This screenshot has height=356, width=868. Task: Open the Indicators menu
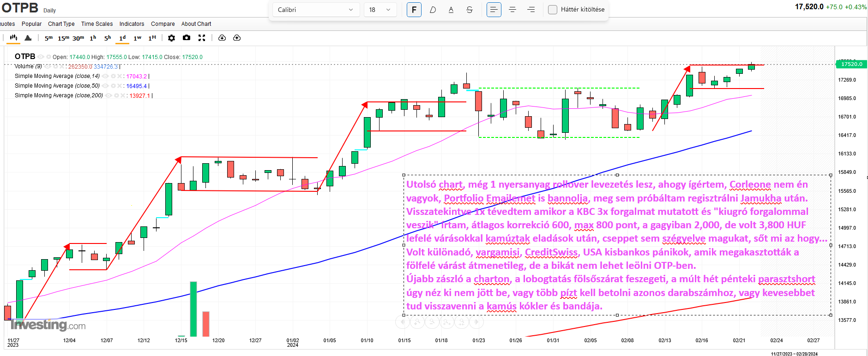click(132, 24)
